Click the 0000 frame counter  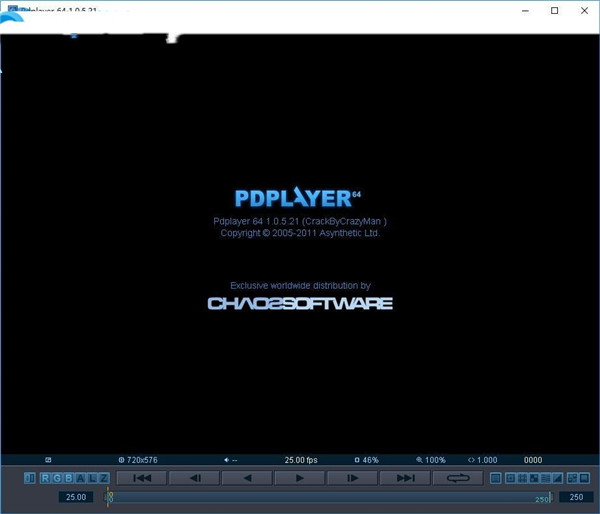(x=533, y=460)
